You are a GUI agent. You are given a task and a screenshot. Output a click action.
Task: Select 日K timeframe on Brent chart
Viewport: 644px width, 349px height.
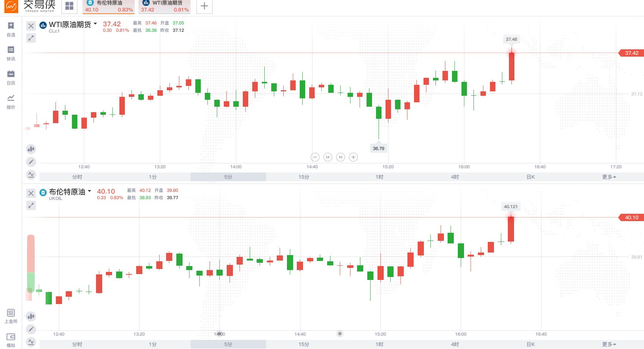click(530, 344)
